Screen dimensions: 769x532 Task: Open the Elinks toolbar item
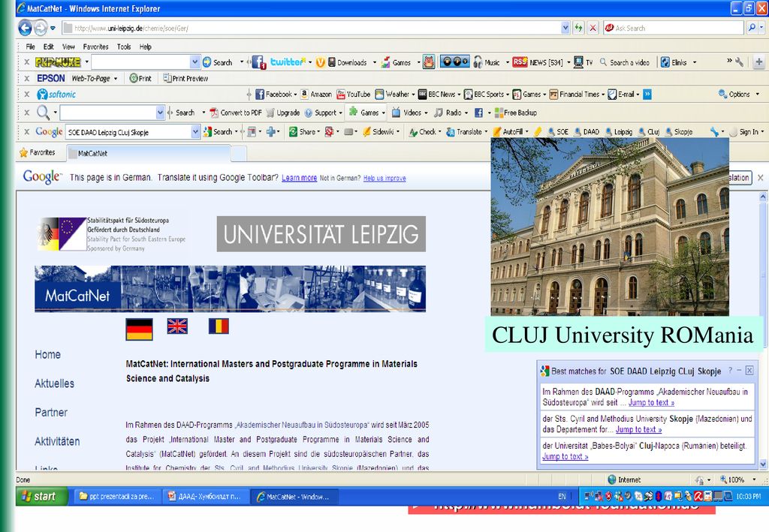pyautogui.click(x=674, y=62)
